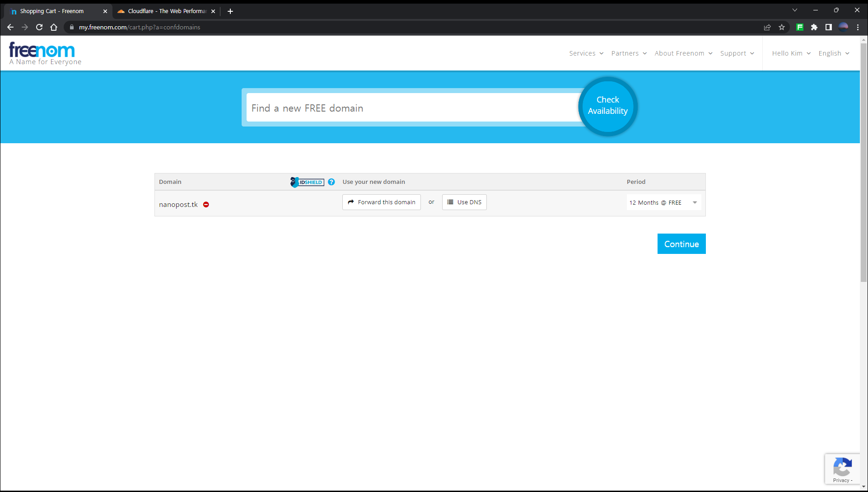Open the English language dropdown
Image resolution: width=868 pixels, height=492 pixels.
834,53
